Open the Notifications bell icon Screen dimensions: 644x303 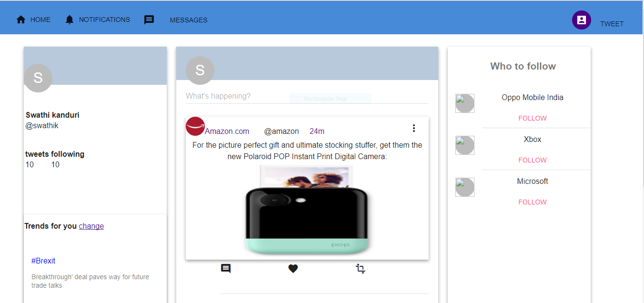[x=70, y=20]
